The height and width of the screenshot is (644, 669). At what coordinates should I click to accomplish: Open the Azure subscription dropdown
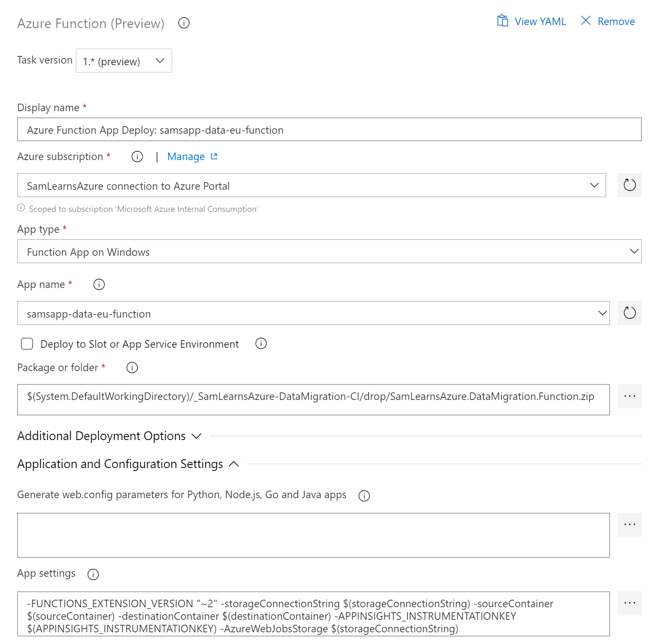tap(312, 186)
